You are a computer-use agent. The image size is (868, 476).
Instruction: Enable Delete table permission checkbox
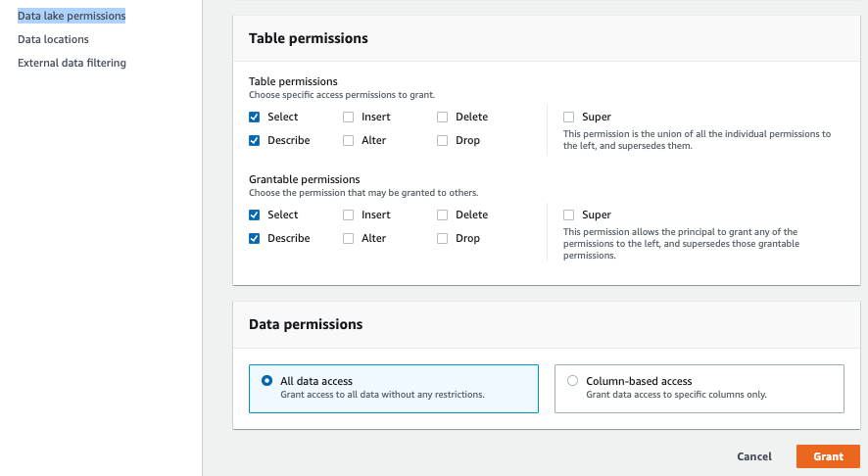pyautogui.click(x=443, y=117)
